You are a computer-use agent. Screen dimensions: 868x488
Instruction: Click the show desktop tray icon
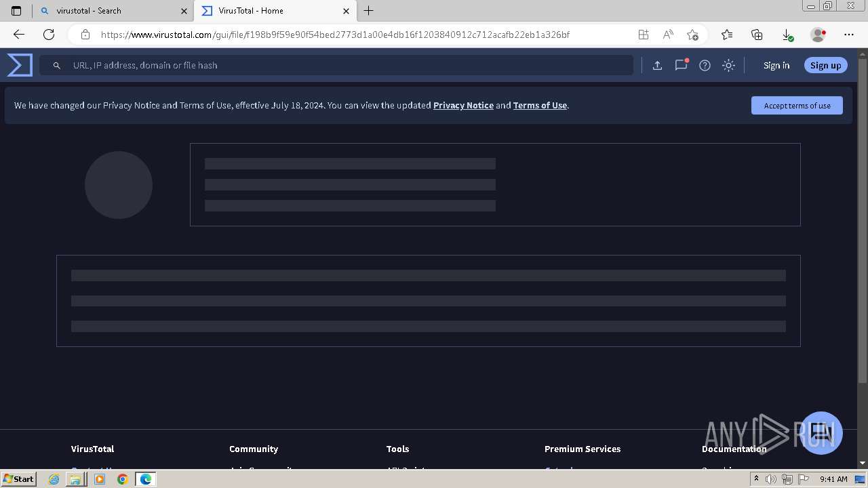pyautogui.click(x=860, y=479)
